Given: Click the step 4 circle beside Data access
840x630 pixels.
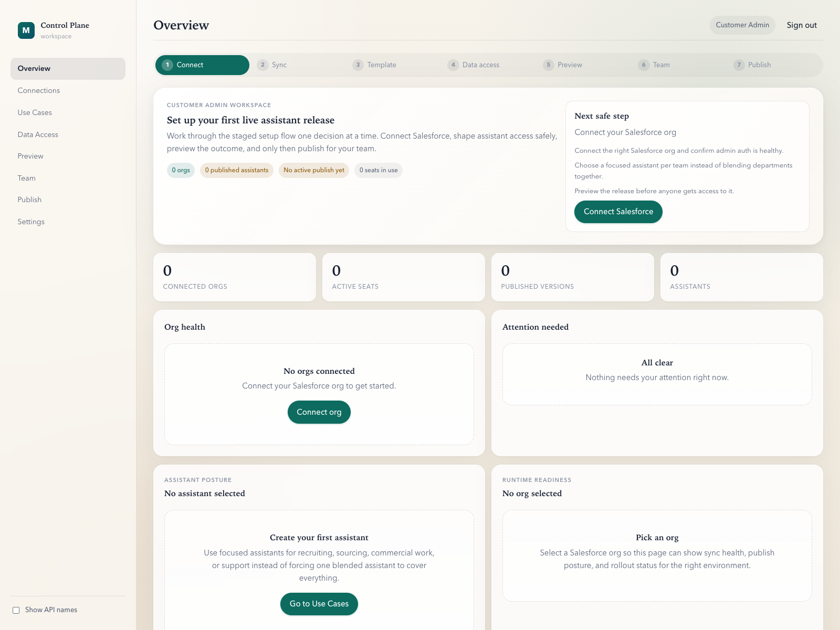Looking at the screenshot, I should (x=453, y=65).
